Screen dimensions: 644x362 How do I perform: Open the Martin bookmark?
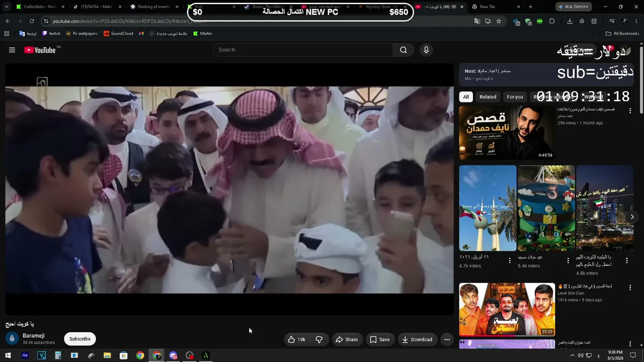tap(202, 34)
